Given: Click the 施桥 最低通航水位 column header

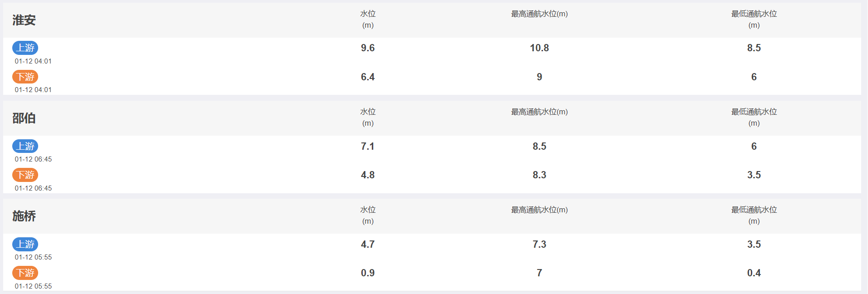Looking at the screenshot, I should [754, 216].
